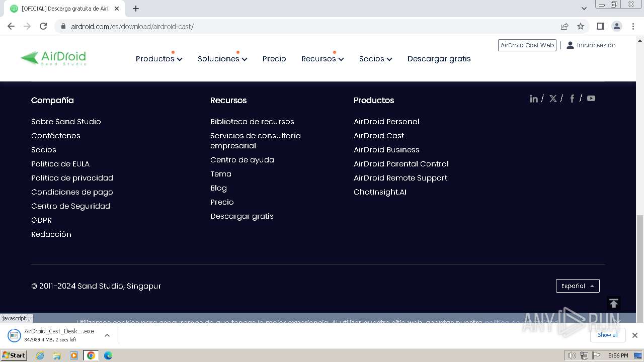The height and width of the screenshot is (362, 644).
Task: Click the scroll-to-top arrow icon
Action: pos(613,303)
